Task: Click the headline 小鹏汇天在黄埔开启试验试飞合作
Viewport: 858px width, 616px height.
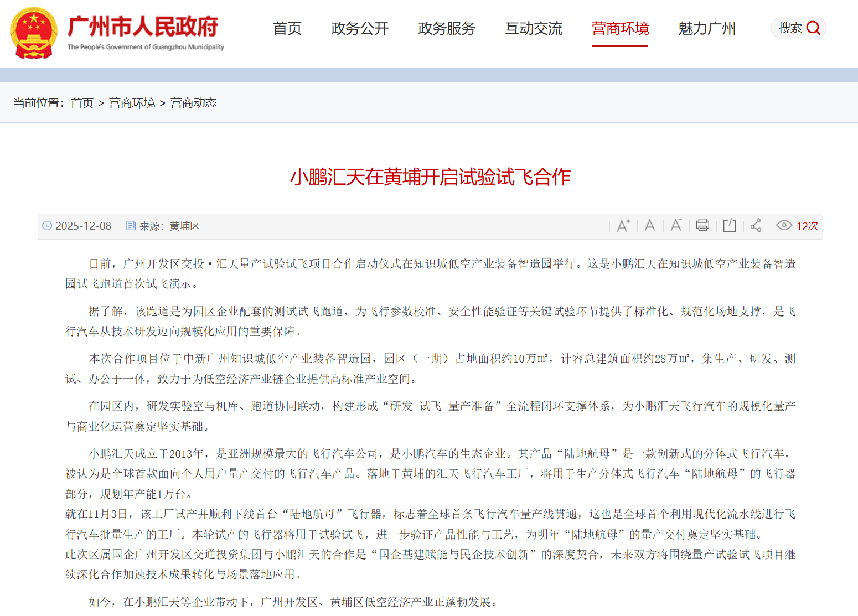Action: point(430,177)
